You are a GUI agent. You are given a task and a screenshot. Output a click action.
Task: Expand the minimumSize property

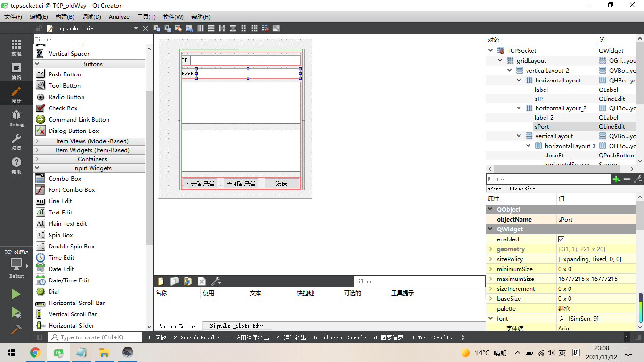click(491, 269)
